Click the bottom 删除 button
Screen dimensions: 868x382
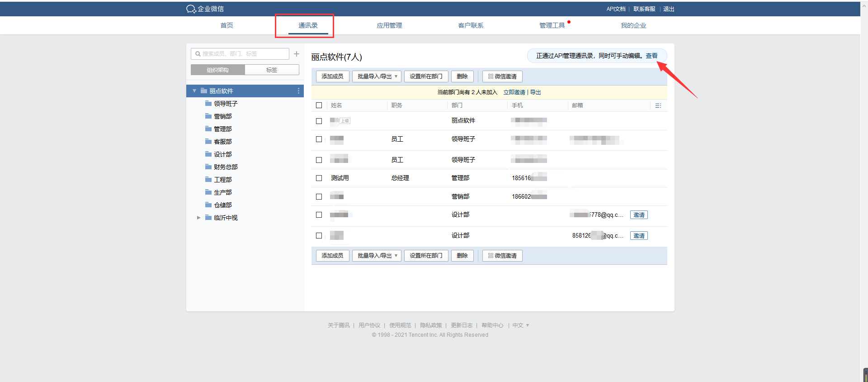[462, 256]
